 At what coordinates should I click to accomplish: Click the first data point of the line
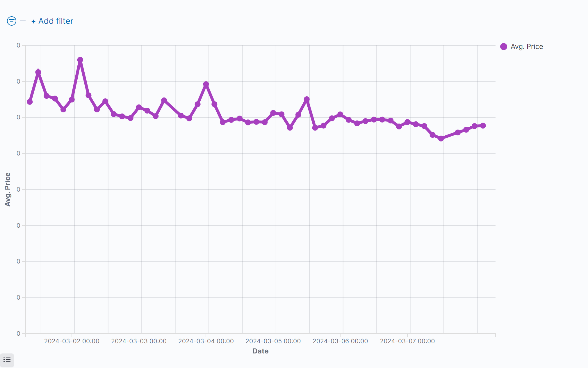pos(30,102)
